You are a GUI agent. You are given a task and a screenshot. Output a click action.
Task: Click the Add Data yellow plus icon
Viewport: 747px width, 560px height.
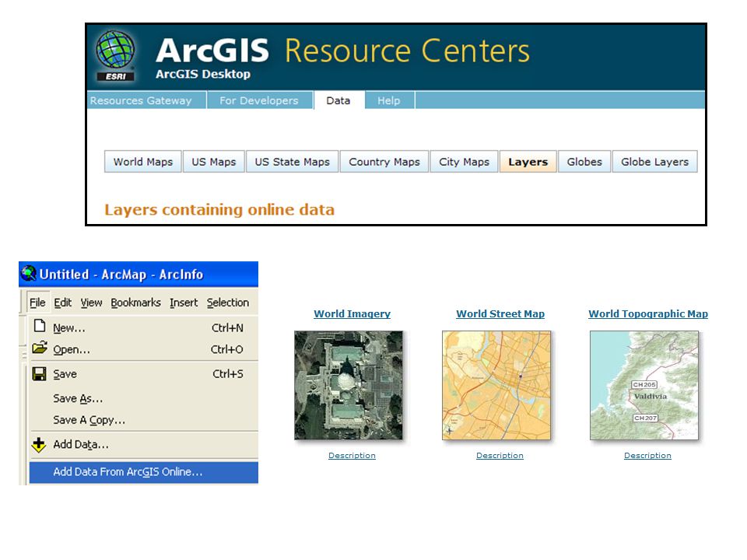39,445
